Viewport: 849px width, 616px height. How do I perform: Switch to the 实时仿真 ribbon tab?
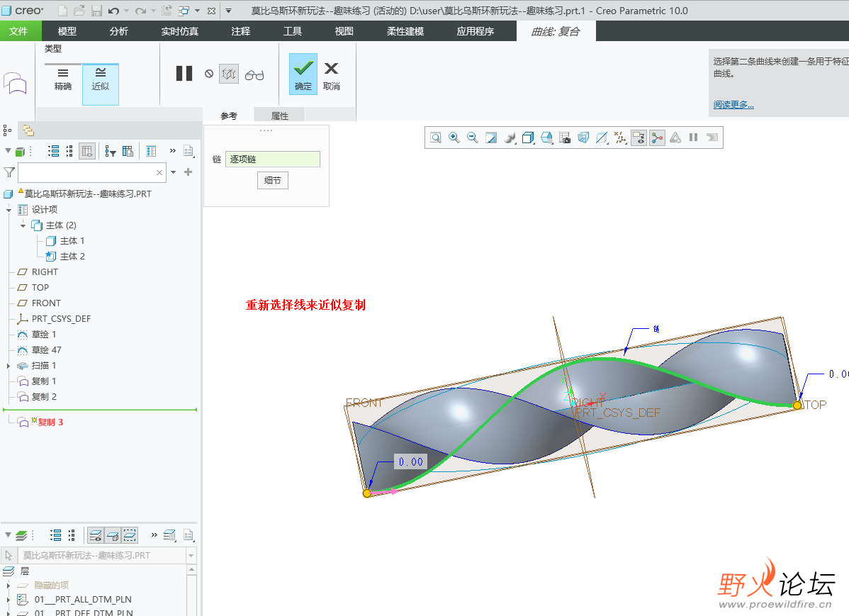180,31
